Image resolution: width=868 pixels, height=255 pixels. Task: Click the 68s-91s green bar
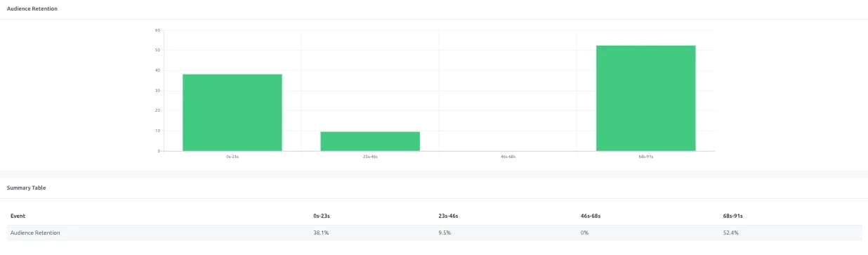click(x=646, y=98)
